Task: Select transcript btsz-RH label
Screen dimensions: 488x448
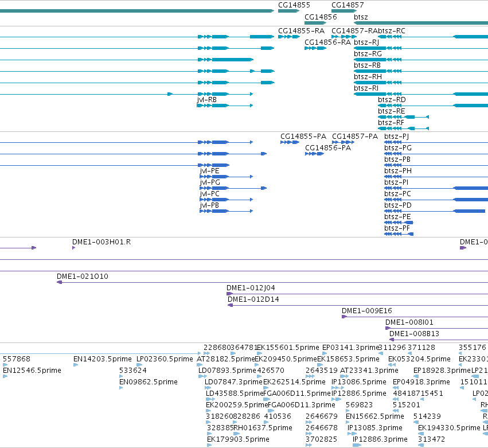Action: click(x=368, y=77)
